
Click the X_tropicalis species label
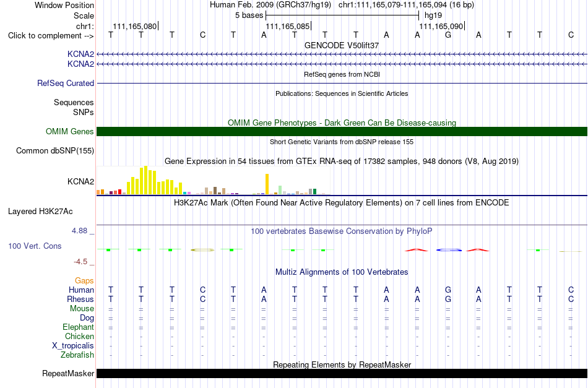coord(73,346)
